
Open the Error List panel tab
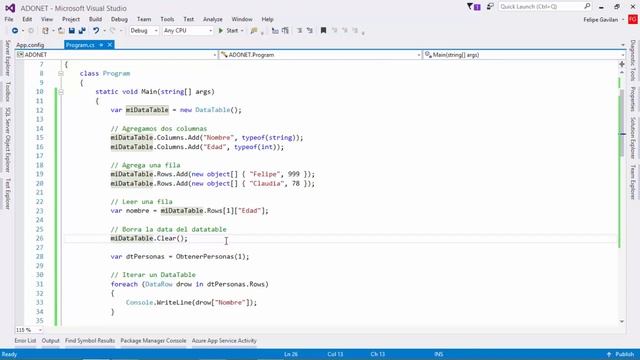pos(25,340)
